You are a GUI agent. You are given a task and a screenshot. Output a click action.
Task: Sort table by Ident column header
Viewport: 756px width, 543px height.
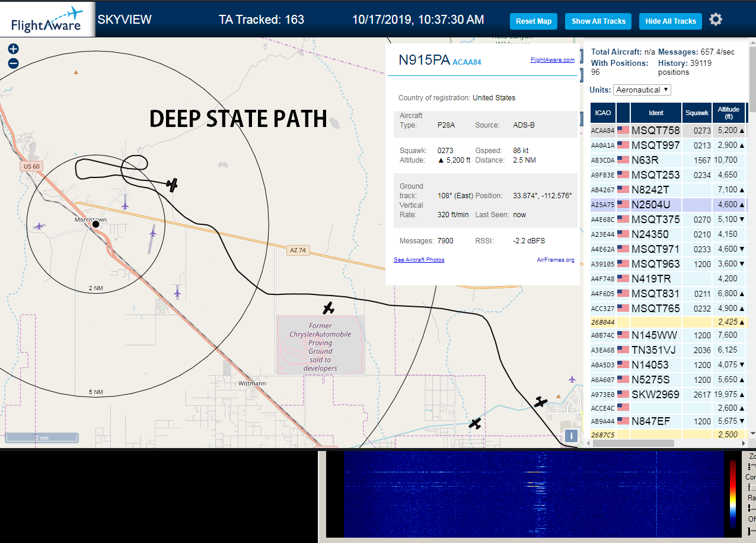click(x=656, y=113)
